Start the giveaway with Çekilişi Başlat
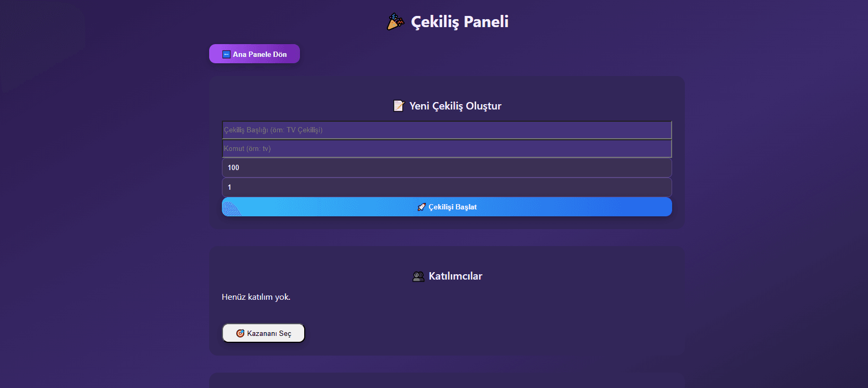This screenshot has width=868, height=388. coord(446,207)
